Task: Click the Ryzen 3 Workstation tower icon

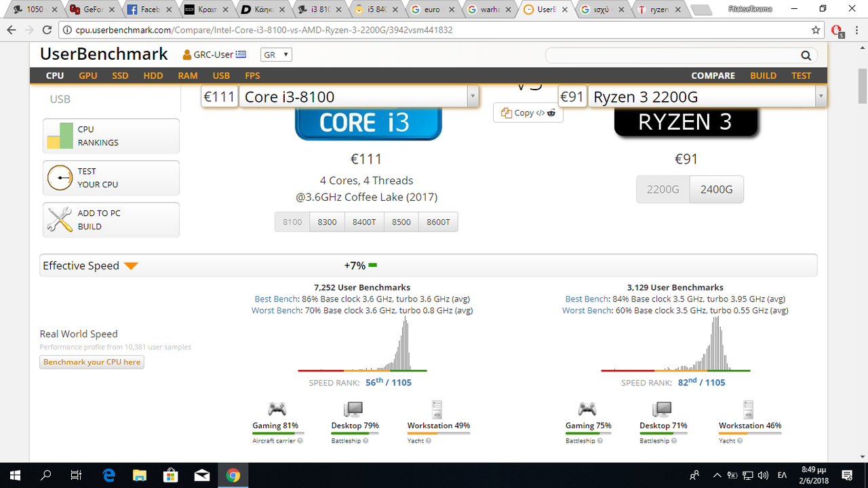Action: (749, 409)
